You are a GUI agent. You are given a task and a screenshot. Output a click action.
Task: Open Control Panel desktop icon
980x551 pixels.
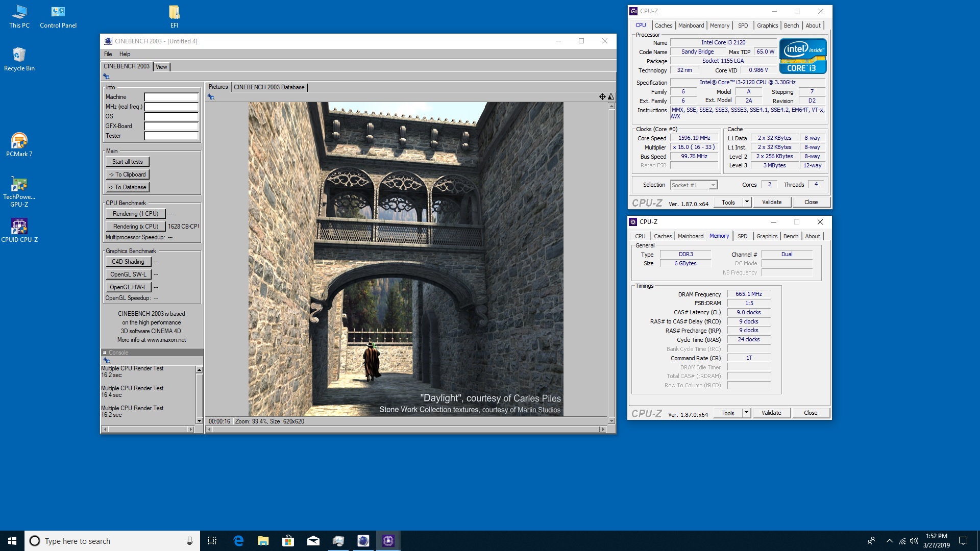point(58,16)
